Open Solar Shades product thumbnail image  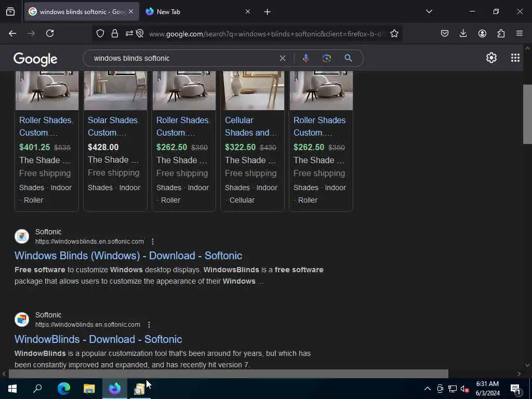[x=115, y=90]
